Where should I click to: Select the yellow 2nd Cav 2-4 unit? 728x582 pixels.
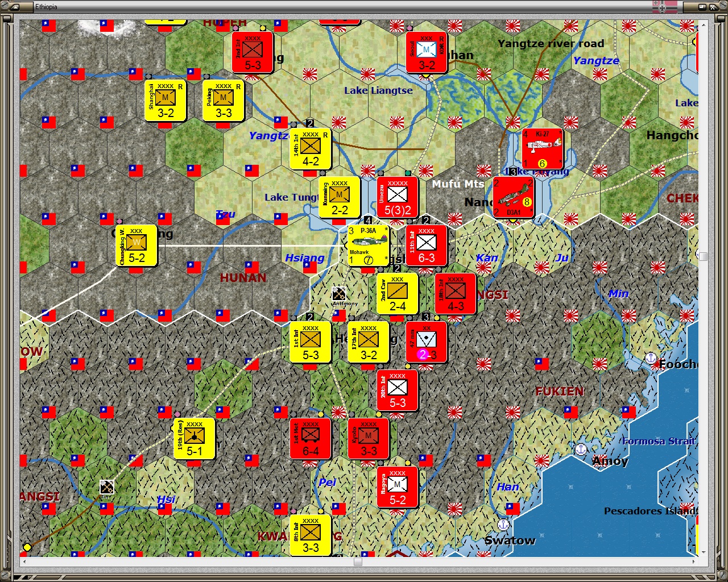pos(398,294)
